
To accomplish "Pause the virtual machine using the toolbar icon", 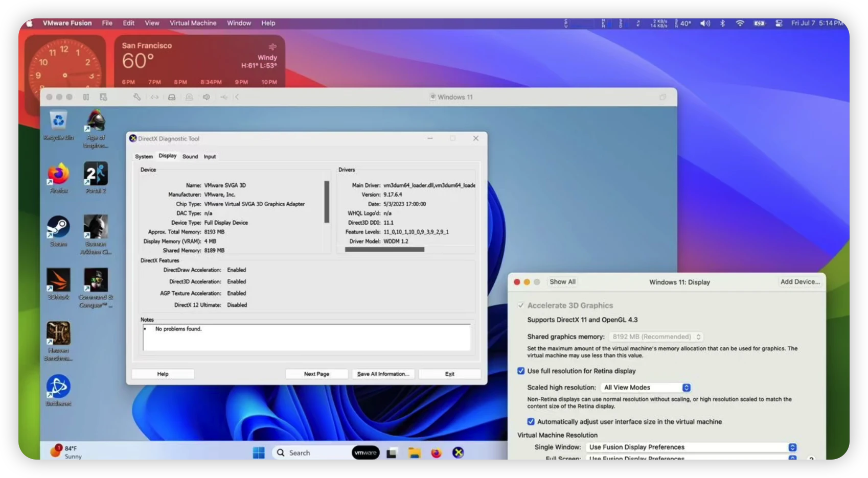I will pos(86,97).
